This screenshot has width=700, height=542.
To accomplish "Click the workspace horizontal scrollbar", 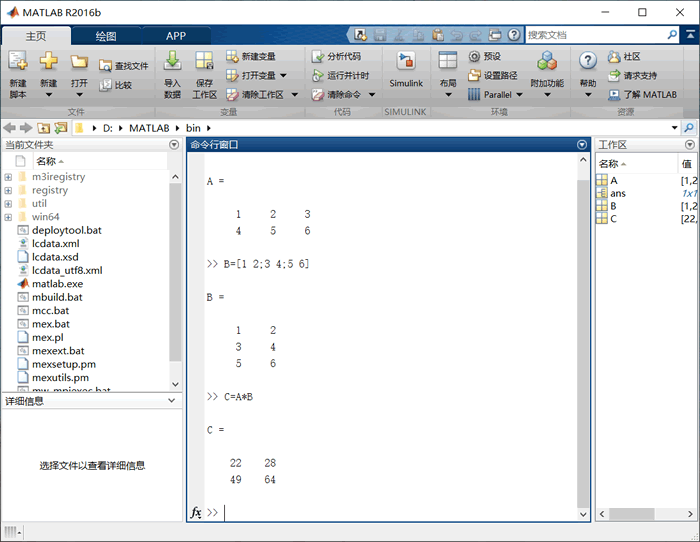I will click(x=632, y=514).
